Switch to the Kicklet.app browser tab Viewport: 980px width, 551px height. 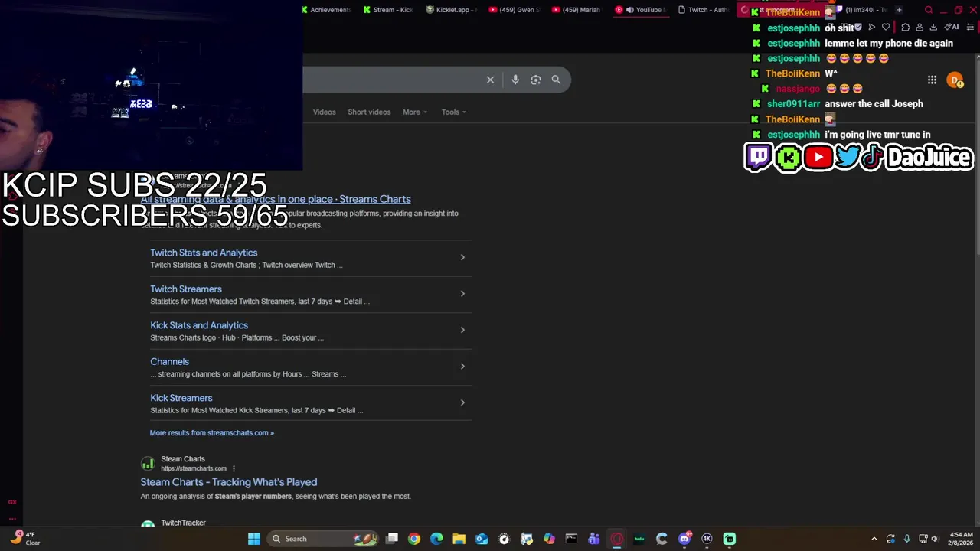(452, 10)
